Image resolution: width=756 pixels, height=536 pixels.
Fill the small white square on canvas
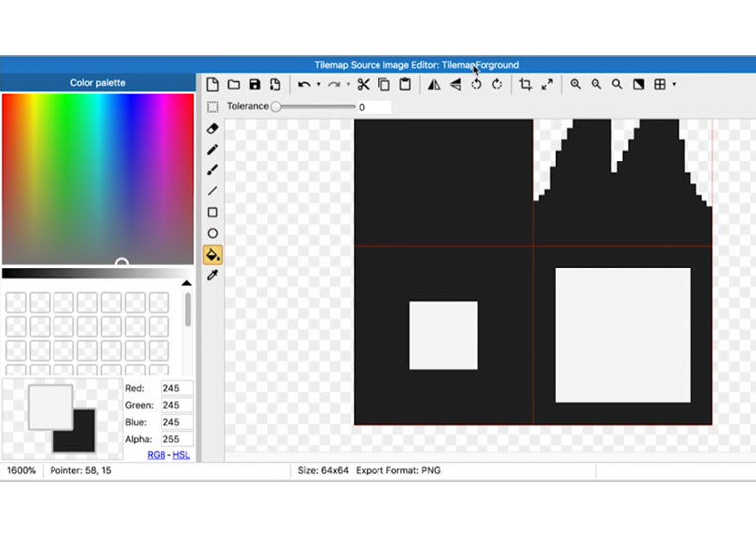[x=443, y=336]
